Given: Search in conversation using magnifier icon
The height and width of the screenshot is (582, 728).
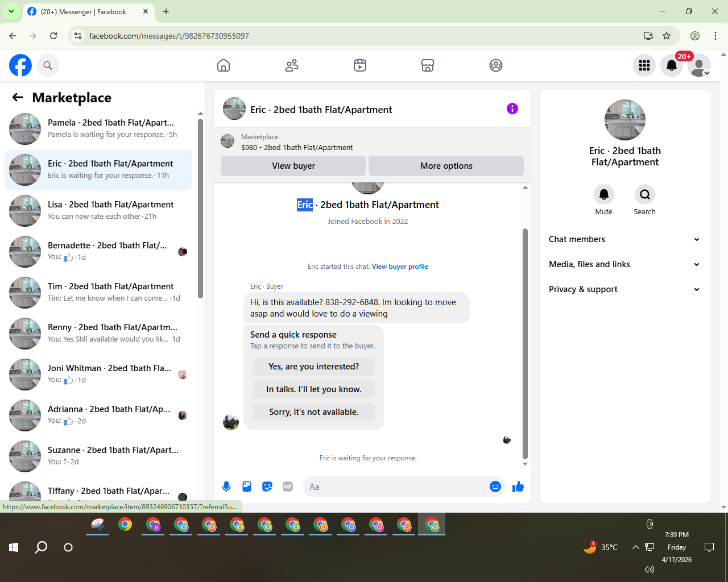Looking at the screenshot, I should click(644, 194).
